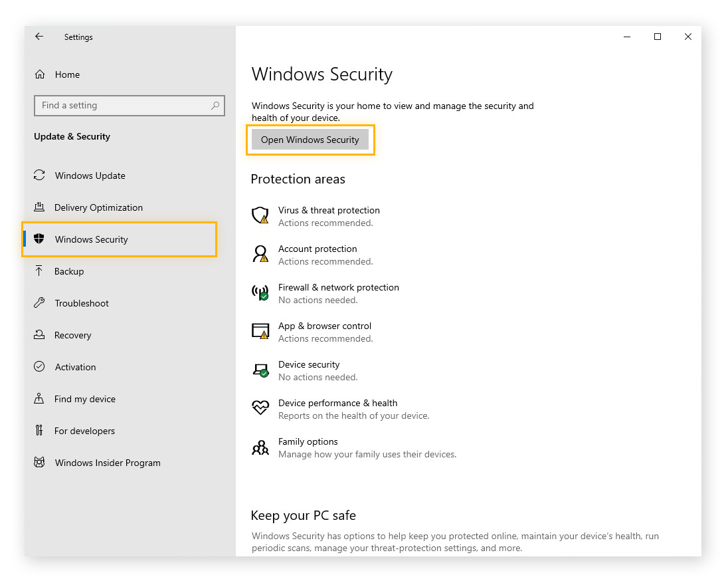Click the Device performance heart icon
Screen dimensions: 728x587
coord(260,408)
